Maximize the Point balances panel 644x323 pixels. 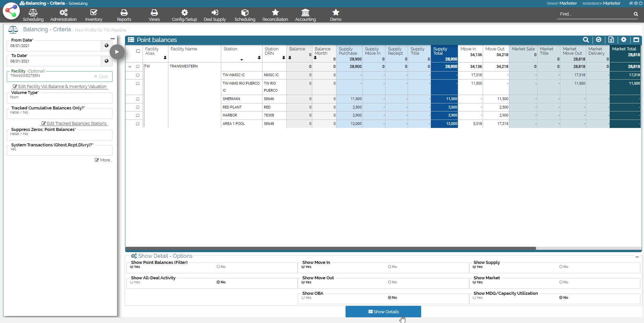pyautogui.click(x=636, y=40)
